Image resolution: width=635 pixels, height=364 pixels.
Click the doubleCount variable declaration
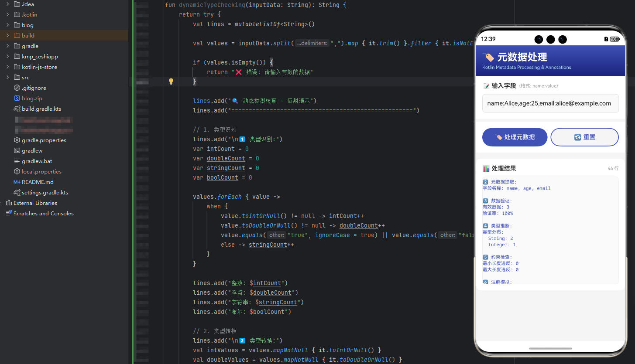click(x=226, y=158)
